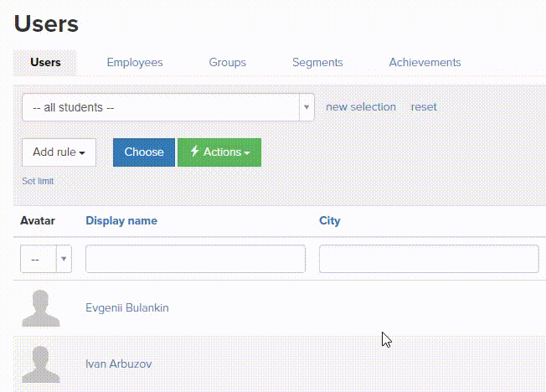
Task: Click the lightning bolt icon in Actions
Action: 194,152
